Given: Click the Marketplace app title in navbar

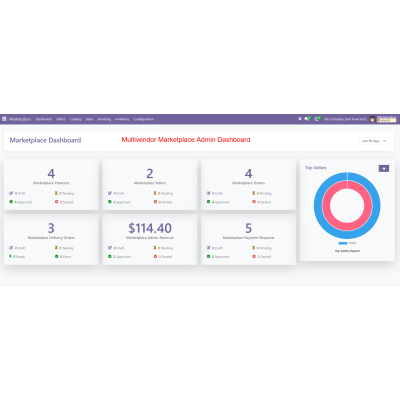Looking at the screenshot, I should pyautogui.click(x=20, y=119).
